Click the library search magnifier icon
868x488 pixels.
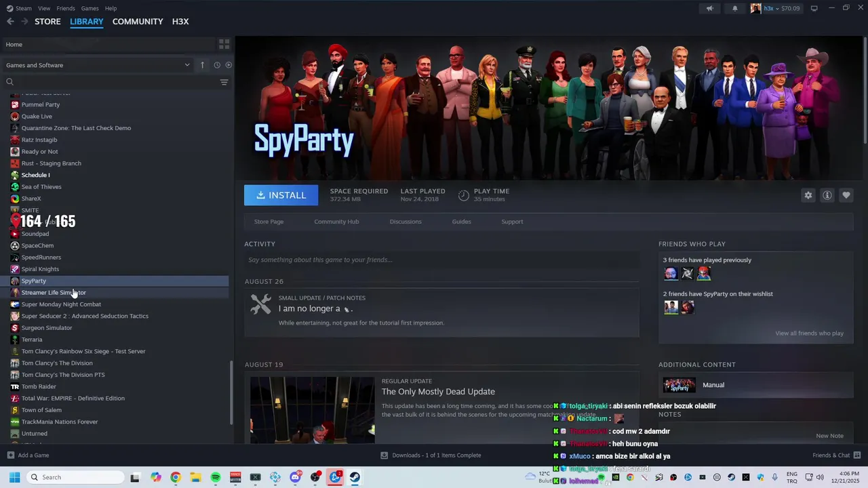[9, 82]
